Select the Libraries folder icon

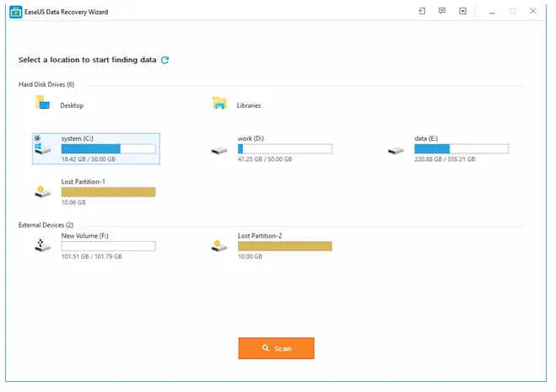[x=219, y=103]
